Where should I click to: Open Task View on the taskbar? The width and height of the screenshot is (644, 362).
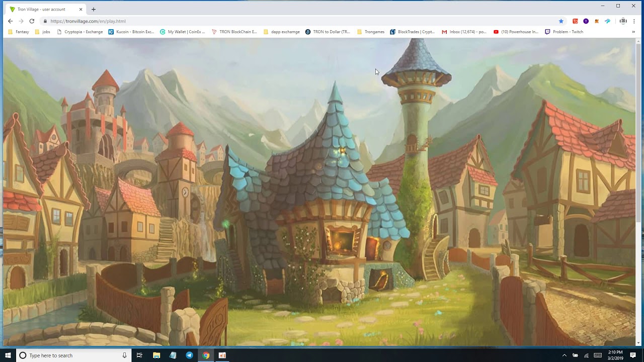click(139, 355)
